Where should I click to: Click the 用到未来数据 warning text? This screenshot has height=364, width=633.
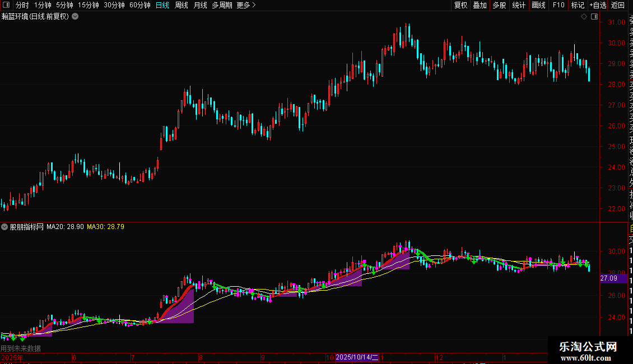(x=21, y=348)
